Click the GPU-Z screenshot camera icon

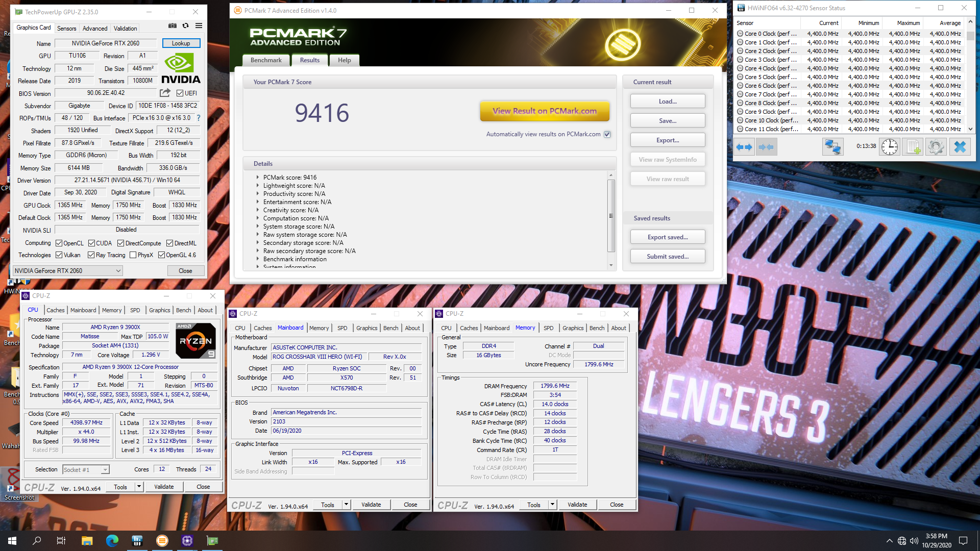173,26
